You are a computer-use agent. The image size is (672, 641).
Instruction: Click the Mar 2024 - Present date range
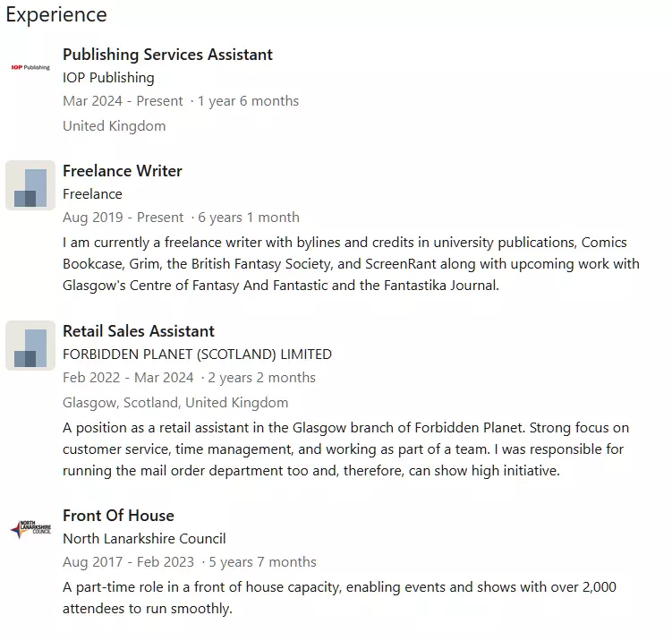(x=123, y=101)
